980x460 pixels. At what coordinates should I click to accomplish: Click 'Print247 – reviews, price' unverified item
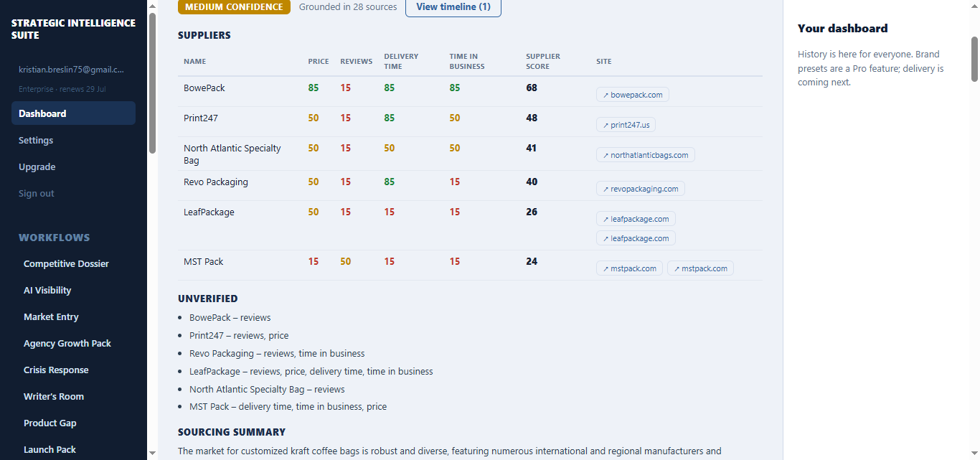pos(239,335)
